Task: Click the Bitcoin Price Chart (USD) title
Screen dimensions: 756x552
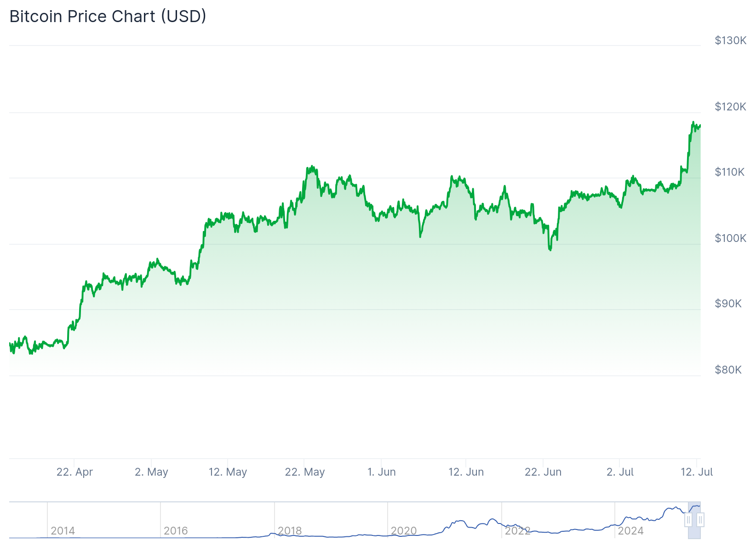Action: pos(108,16)
